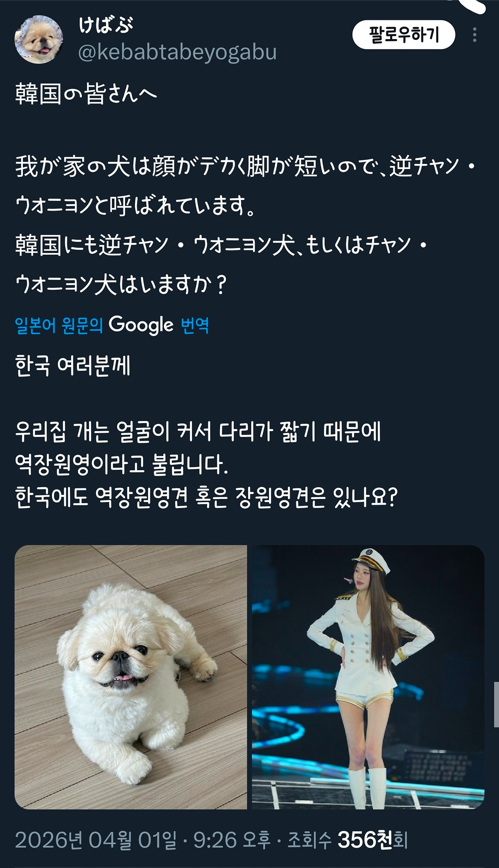Click the 팔로우하기 follow button
The width and height of the screenshot is (499, 868).
click(x=403, y=35)
